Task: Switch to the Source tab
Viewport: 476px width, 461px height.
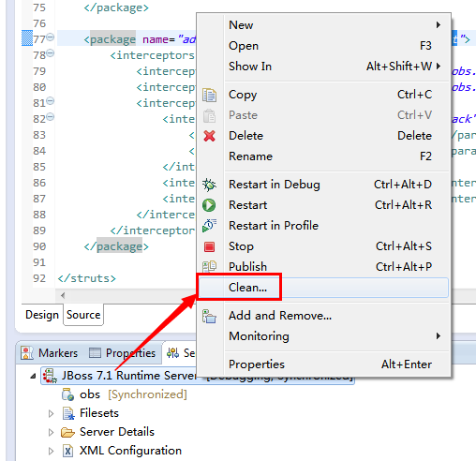Action: 83,315
